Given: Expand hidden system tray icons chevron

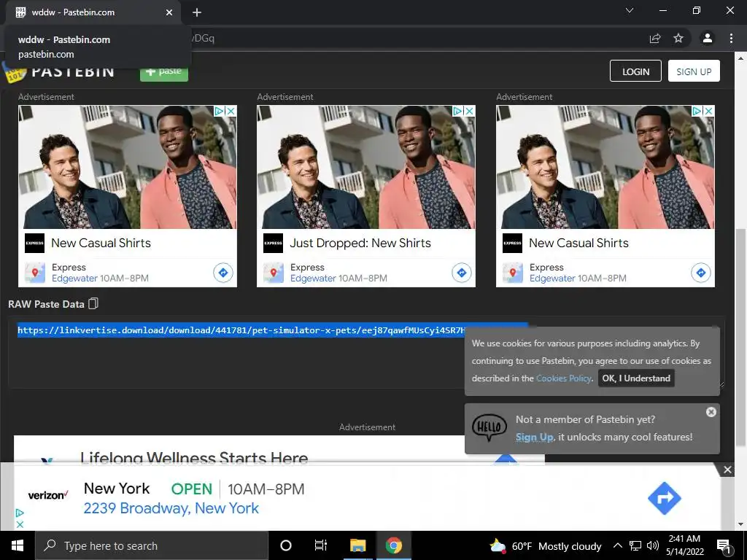Looking at the screenshot, I should 617,545.
